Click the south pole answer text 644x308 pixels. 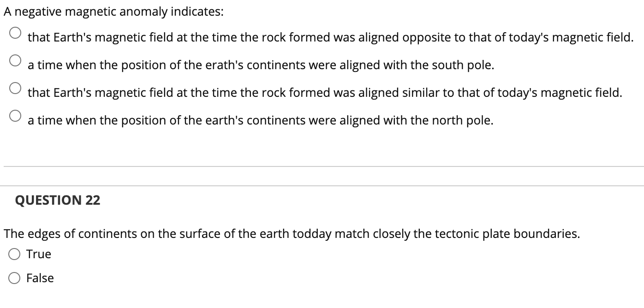[261, 65]
